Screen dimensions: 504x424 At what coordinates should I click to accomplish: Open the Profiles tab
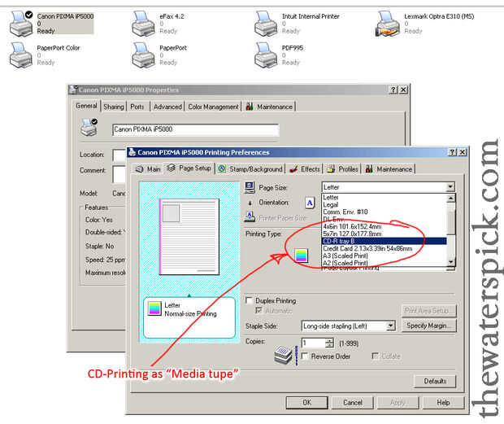click(342, 169)
